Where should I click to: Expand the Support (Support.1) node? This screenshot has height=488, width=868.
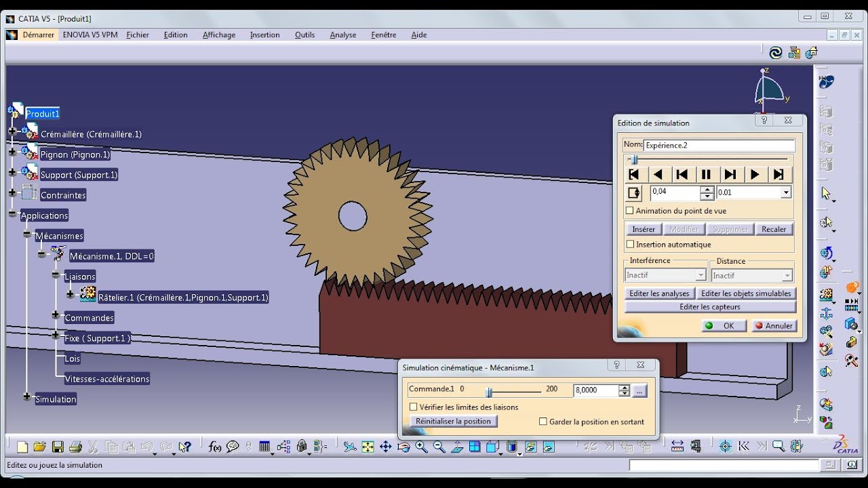point(12,172)
